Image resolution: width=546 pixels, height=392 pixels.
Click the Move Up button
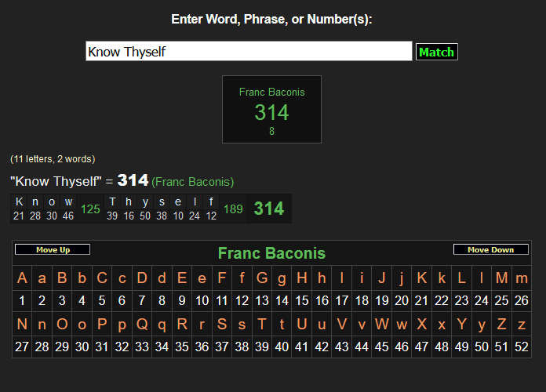[53, 249]
